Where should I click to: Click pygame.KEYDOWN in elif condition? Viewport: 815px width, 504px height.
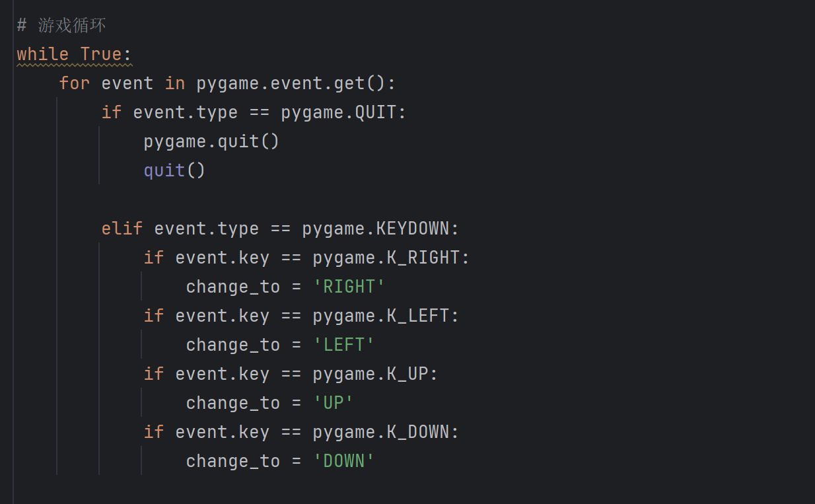[x=376, y=229]
